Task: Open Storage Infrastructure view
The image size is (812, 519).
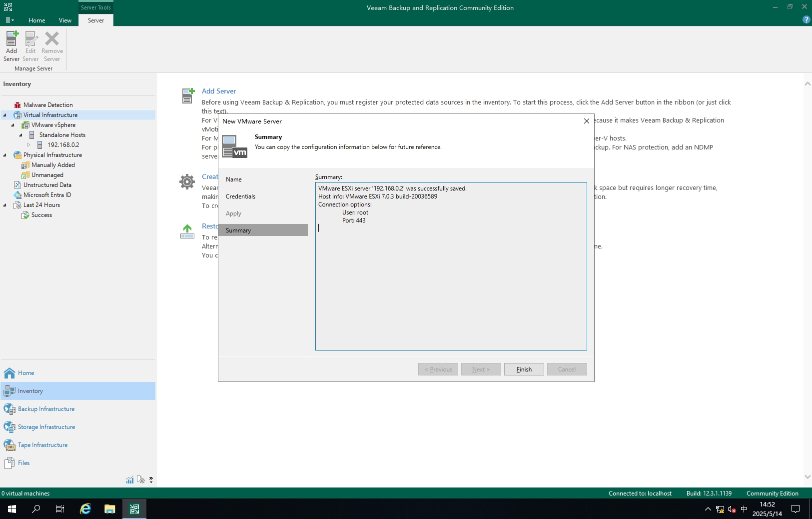Action: (46, 427)
